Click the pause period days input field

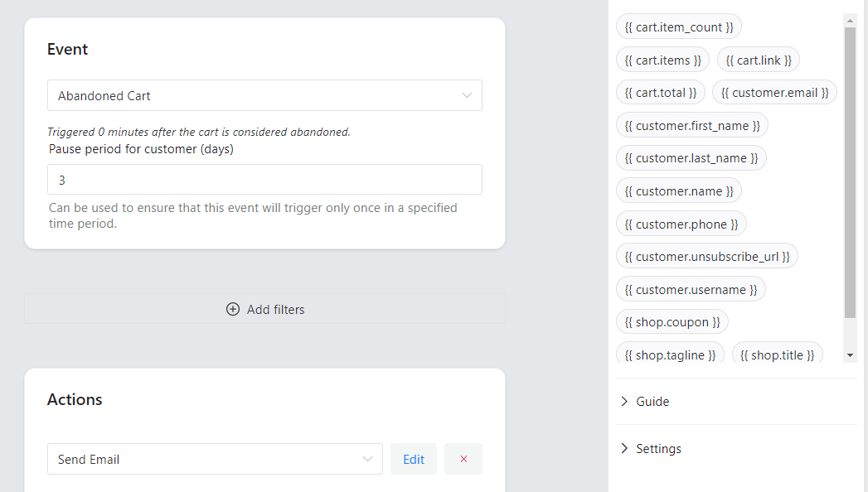tap(264, 180)
